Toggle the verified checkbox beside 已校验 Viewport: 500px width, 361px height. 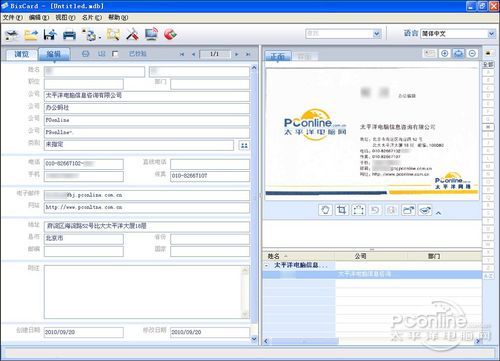[x=115, y=54]
